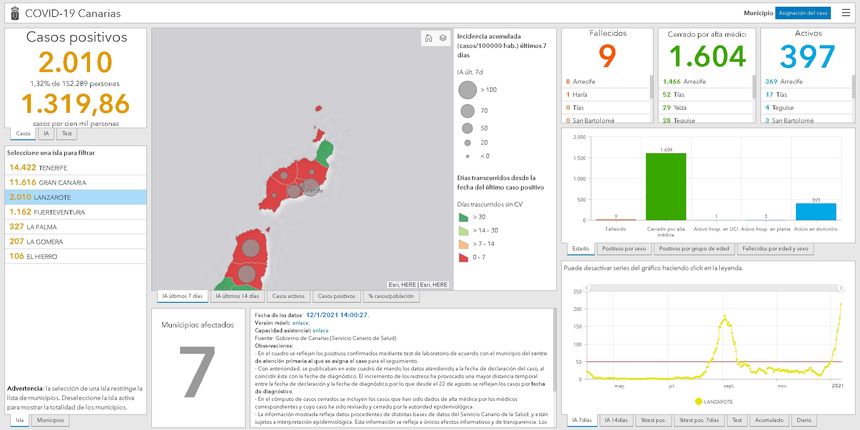Click the right handle of chart range slider
The height and width of the screenshot is (430, 860).
839,286
